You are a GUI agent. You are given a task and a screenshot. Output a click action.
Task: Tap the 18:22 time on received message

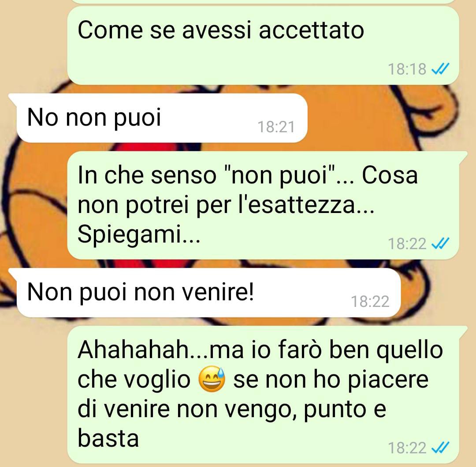370,302
